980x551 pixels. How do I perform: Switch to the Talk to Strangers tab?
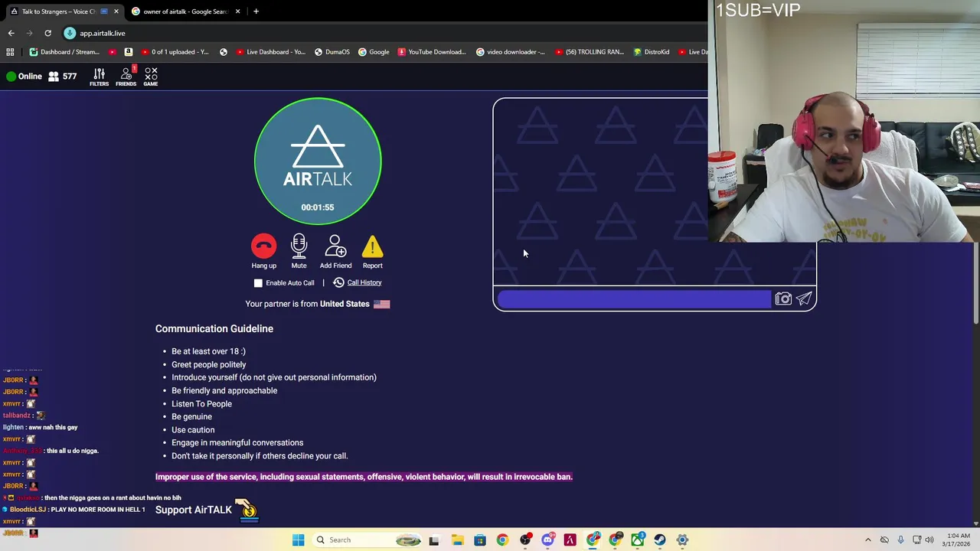coord(64,11)
